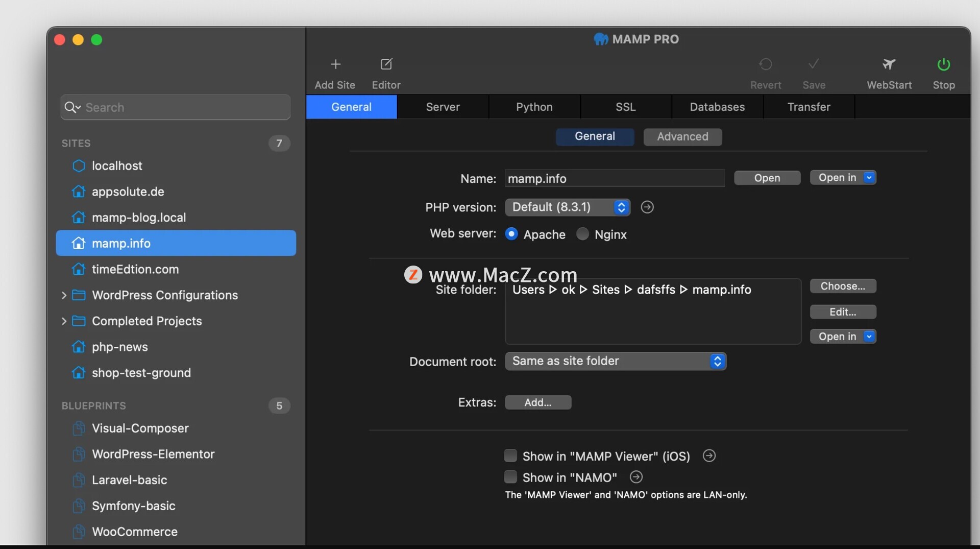Click the Choose... button

click(843, 286)
